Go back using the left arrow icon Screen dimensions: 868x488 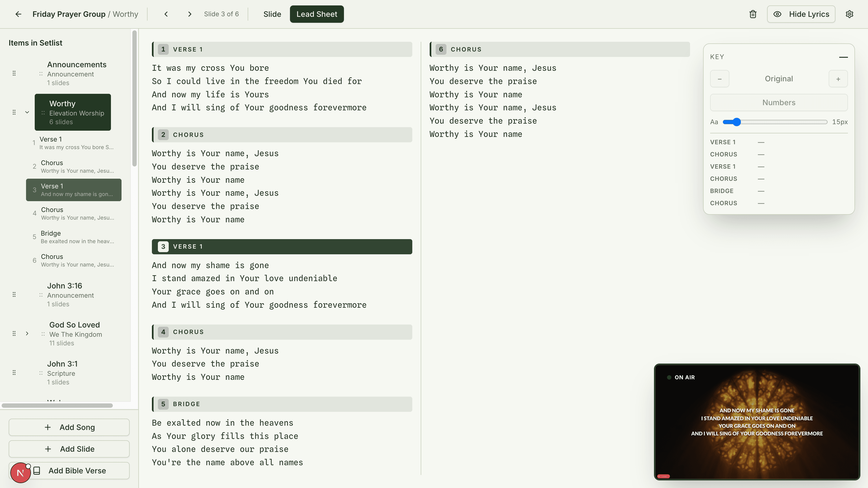(x=18, y=14)
